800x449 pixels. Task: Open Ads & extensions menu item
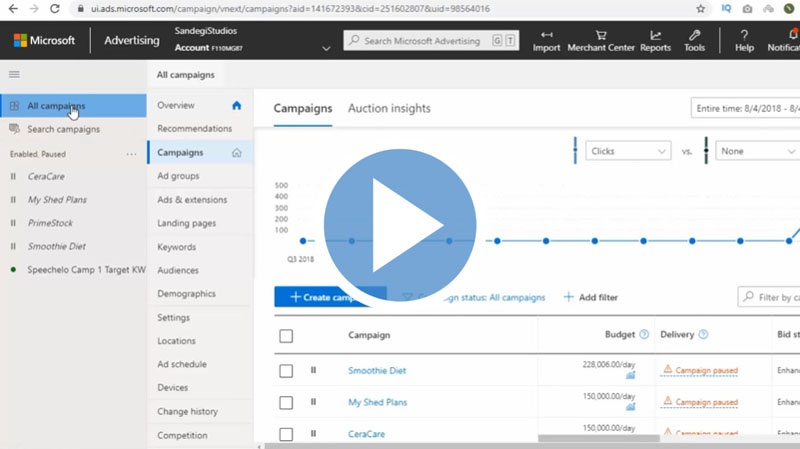[192, 199]
